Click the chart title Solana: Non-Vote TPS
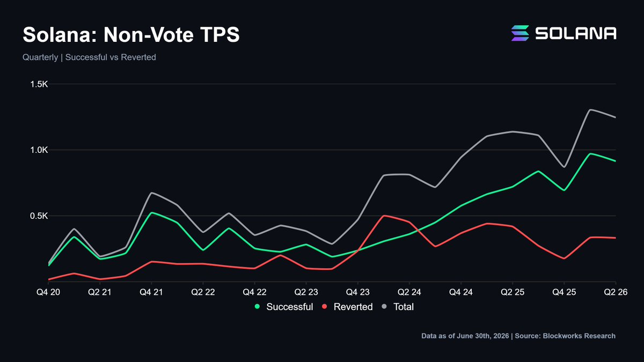 coord(131,35)
